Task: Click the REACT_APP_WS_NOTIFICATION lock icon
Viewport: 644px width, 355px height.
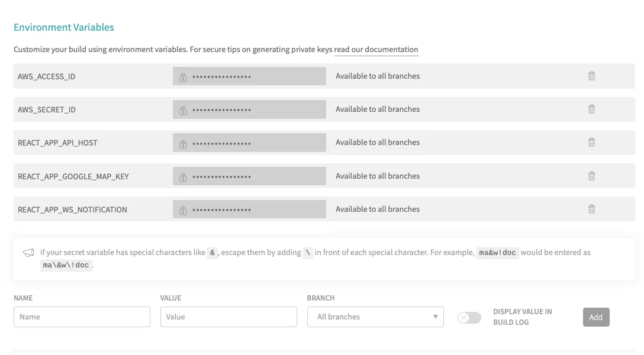Action: click(x=182, y=209)
